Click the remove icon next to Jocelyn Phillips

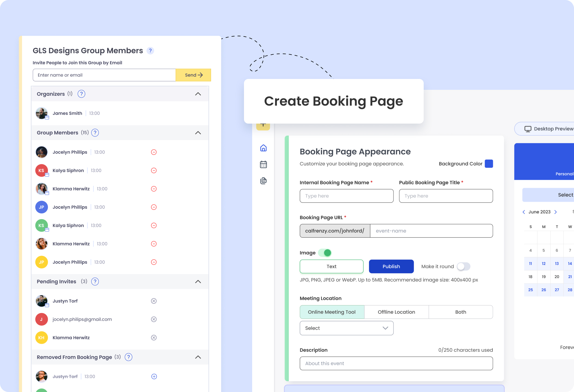tap(154, 152)
